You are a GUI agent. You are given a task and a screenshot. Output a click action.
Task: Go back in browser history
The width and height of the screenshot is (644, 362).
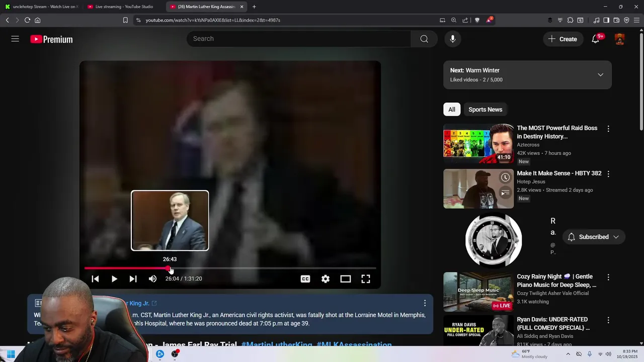[x=7, y=20]
